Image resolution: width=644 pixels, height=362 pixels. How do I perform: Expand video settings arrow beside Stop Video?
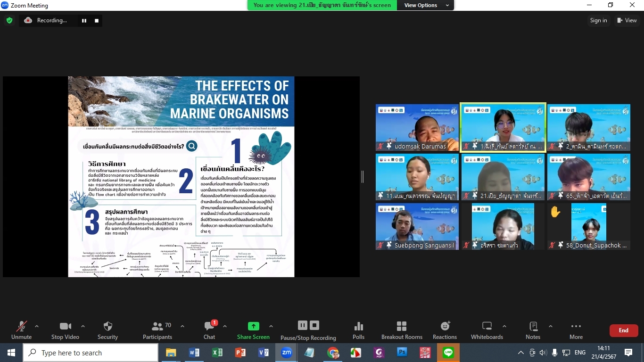click(83, 326)
